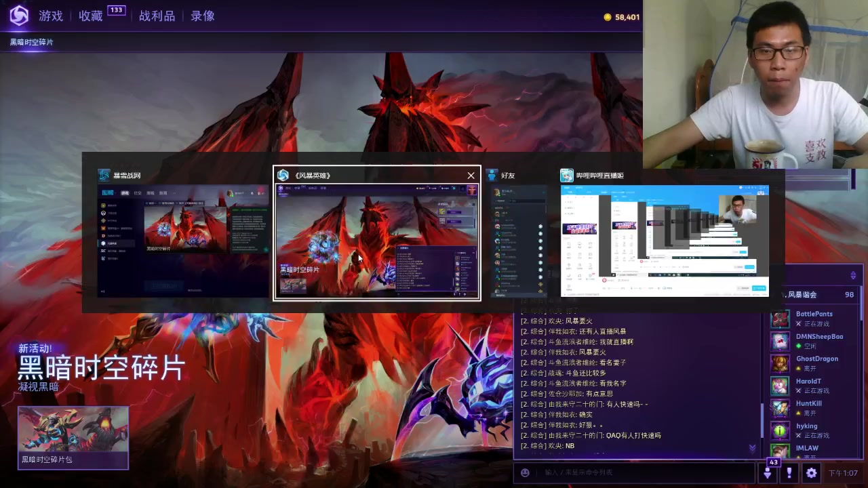
Task: Click the channel member count 98
Action: (849, 295)
